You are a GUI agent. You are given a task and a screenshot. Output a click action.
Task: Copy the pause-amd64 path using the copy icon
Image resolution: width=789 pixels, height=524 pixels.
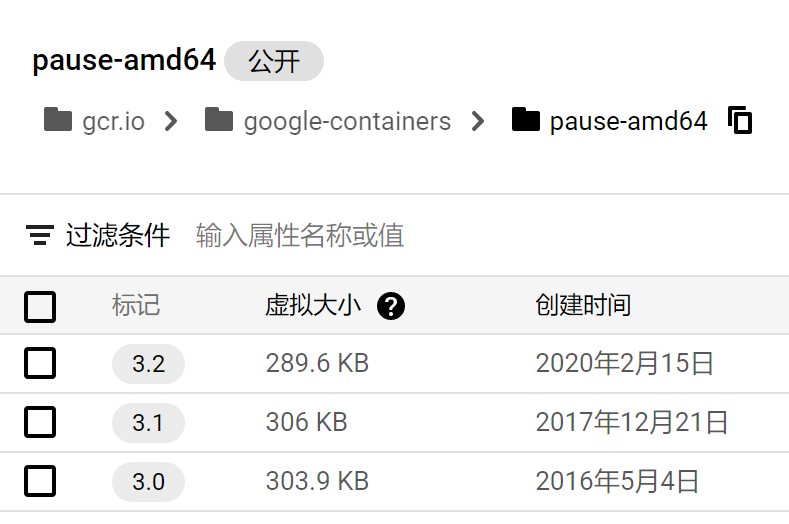(x=740, y=120)
